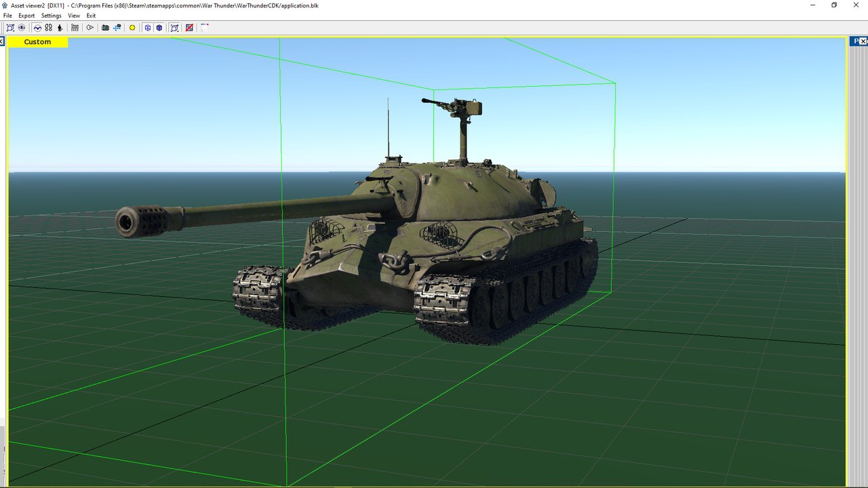This screenshot has height=488, width=868.
Task: Open the View menu
Action: coord(74,16)
